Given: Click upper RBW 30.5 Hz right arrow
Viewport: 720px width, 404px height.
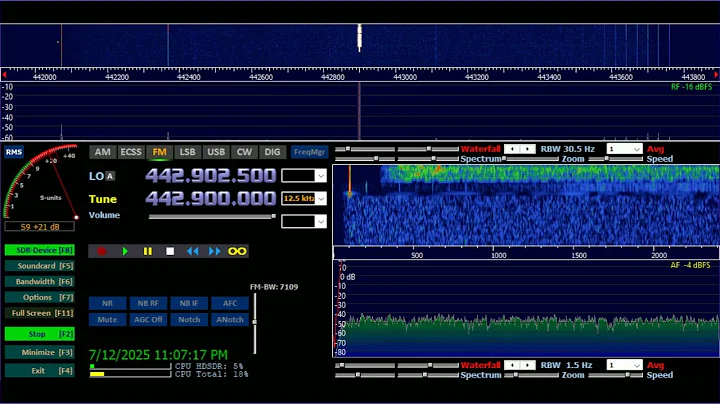Looking at the screenshot, I should [527, 149].
